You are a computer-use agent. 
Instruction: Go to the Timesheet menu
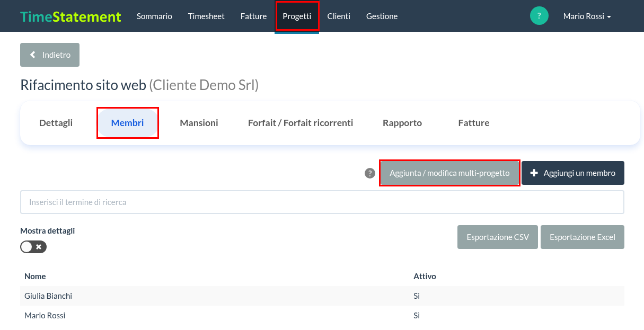[206, 16]
